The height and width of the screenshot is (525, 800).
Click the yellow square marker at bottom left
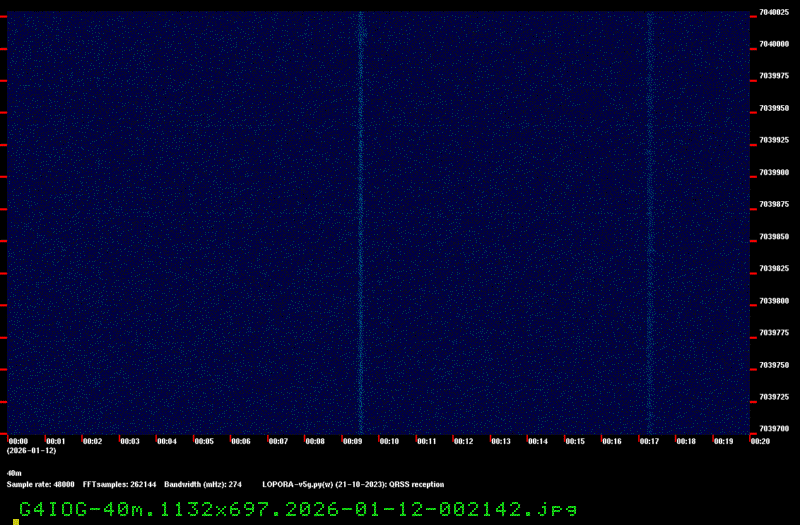(x=16, y=521)
